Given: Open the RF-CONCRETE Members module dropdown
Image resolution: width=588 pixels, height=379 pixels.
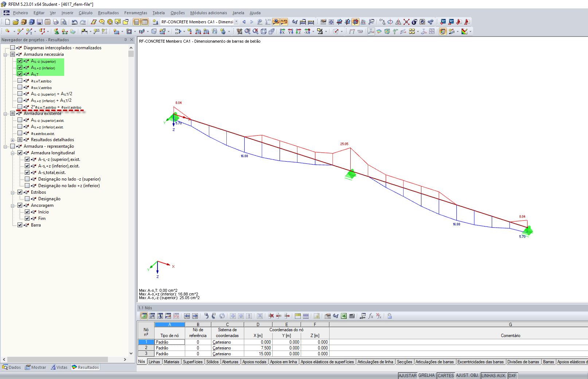Looking at the screenshot, I should [237, 22].
